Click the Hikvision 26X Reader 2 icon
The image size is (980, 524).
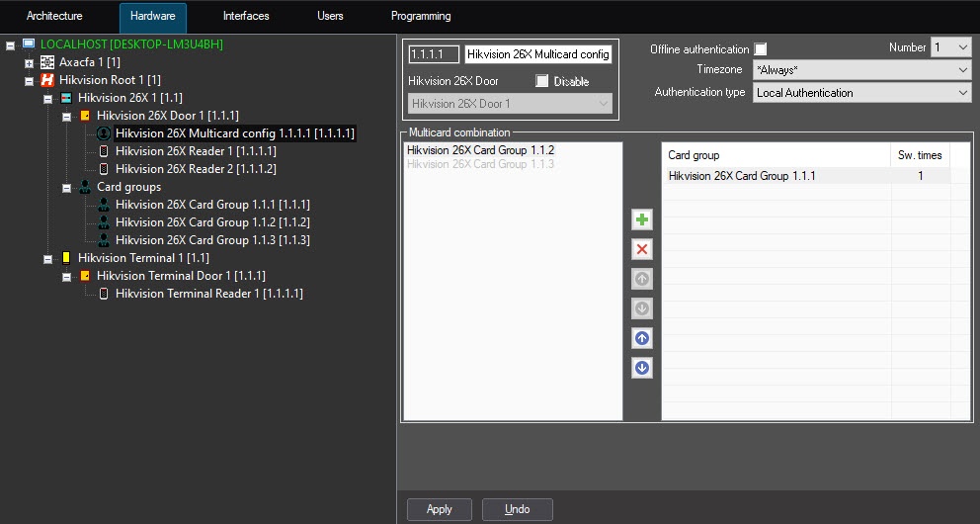(x=104, y=169)
